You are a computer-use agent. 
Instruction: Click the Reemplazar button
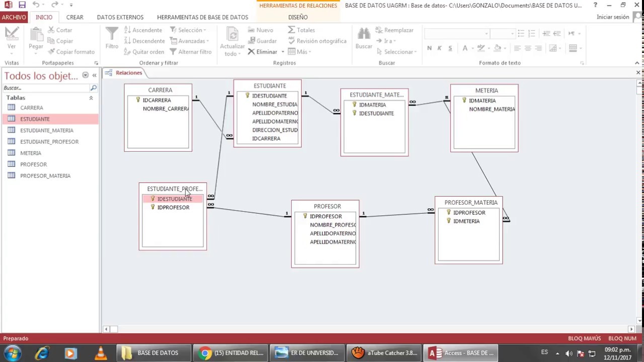pos(394,30)
